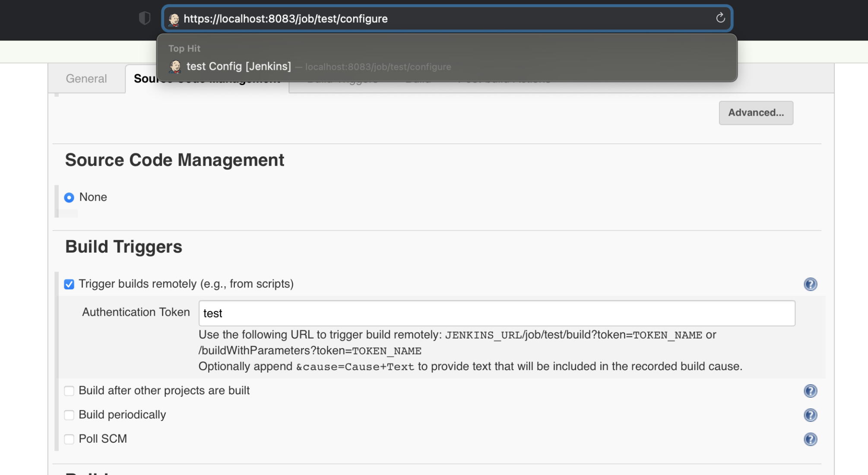Open help for Trigger builds remotely
The height and width of the screenshot is (475, 868).
pos(810,284)
